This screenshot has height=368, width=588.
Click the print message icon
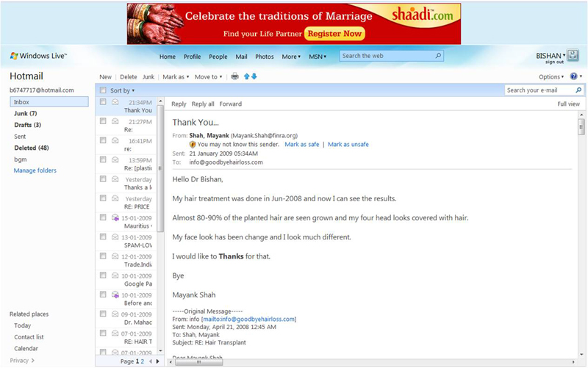point(234,76)
